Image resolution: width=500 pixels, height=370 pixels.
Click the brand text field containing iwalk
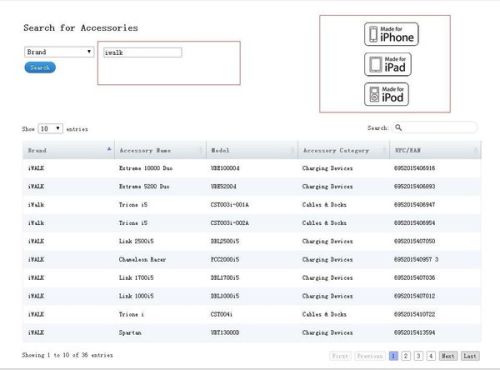143,52
